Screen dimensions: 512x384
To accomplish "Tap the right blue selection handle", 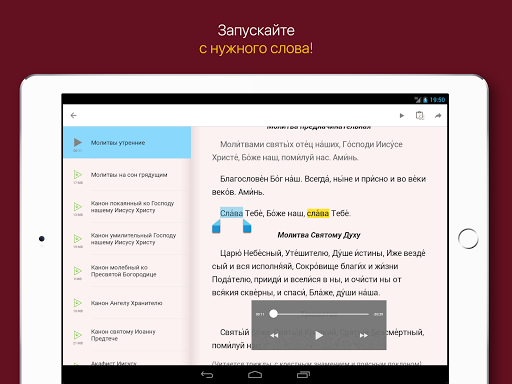I will tap(247, 226).
